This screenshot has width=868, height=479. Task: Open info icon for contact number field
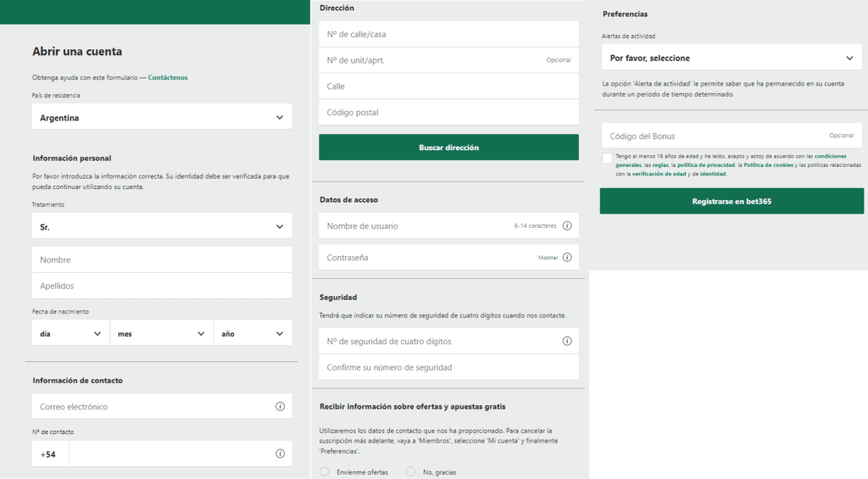(x=280, y=454)
